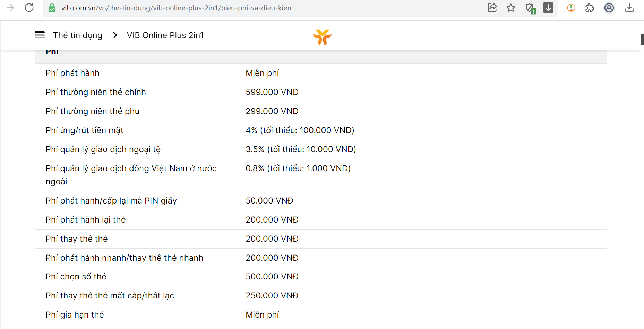Image resolution: width=644 pixels, height=329 pixels.
Task: Select 'Phí ứng/rút tiền mặt' label
Action: coord(85,130)
